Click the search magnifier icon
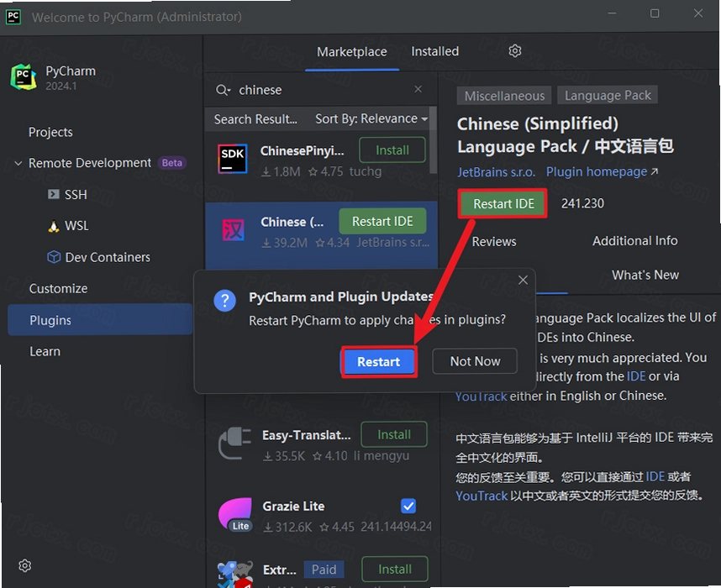721x588 pixels. coord(223,90)
